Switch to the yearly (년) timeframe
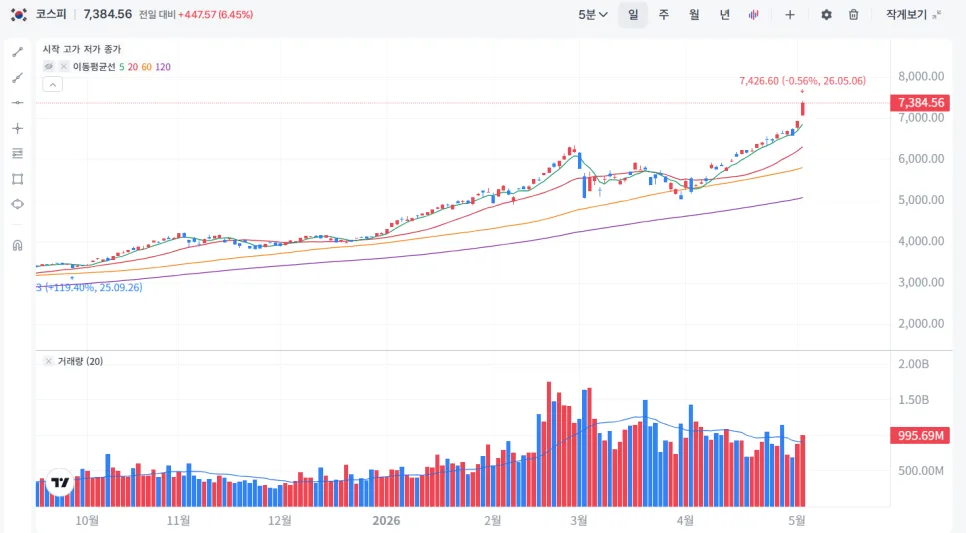Viewport: 966px width, 533px height. 724,15
